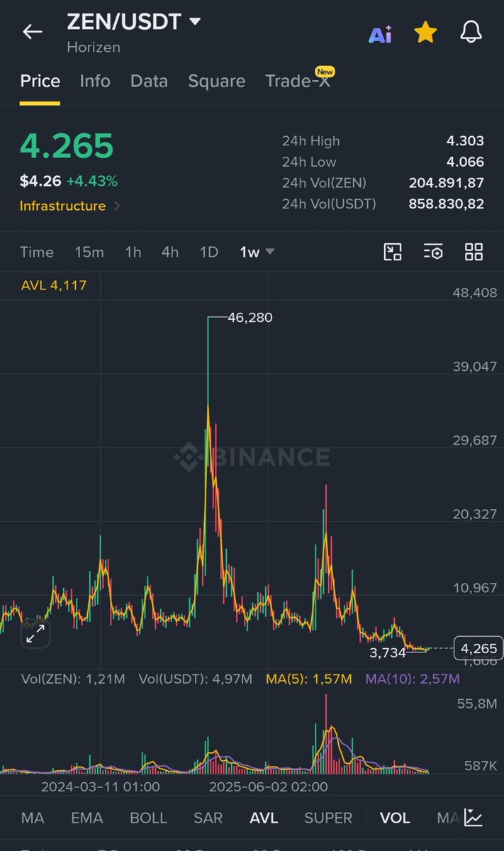The image size is (504, 851).
Task: Click the Vol(USDT): 4,97M label
Action: [x=196, y=679]
